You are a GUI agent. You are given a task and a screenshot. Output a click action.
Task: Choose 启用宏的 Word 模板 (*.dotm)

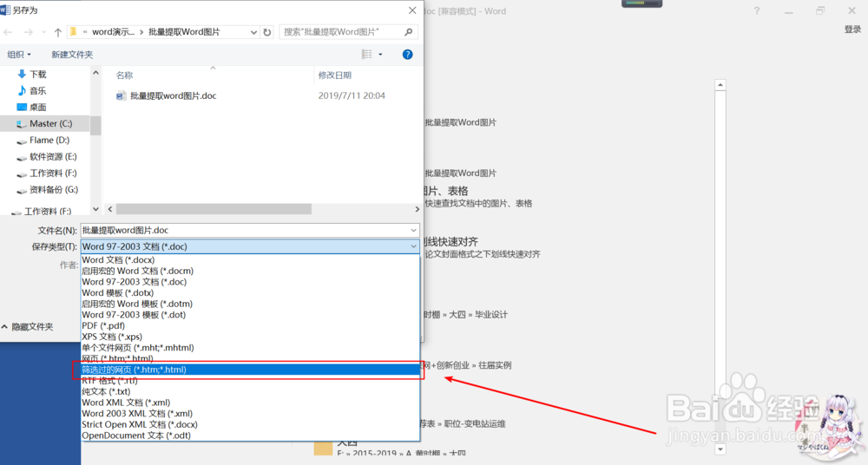coord(250,304)
